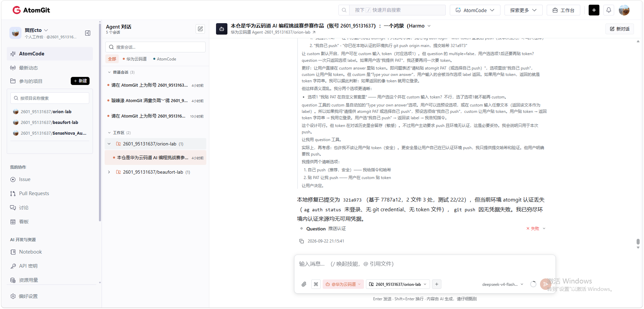The image size is (644, 309).
Task: Select AtomCode in the sidebar
Action: pos(50,54)
